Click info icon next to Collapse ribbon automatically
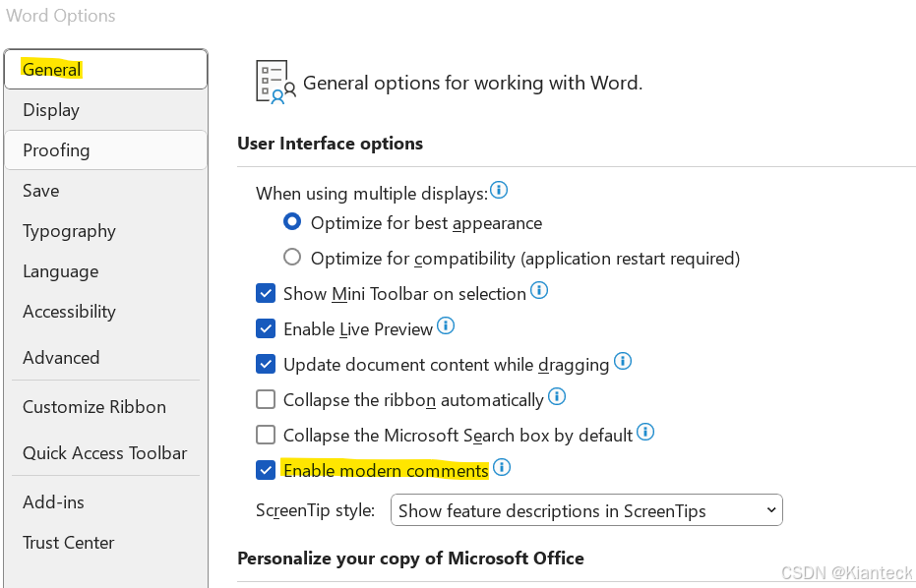Screen dimensions: 916x588 (x=557, y=397)
